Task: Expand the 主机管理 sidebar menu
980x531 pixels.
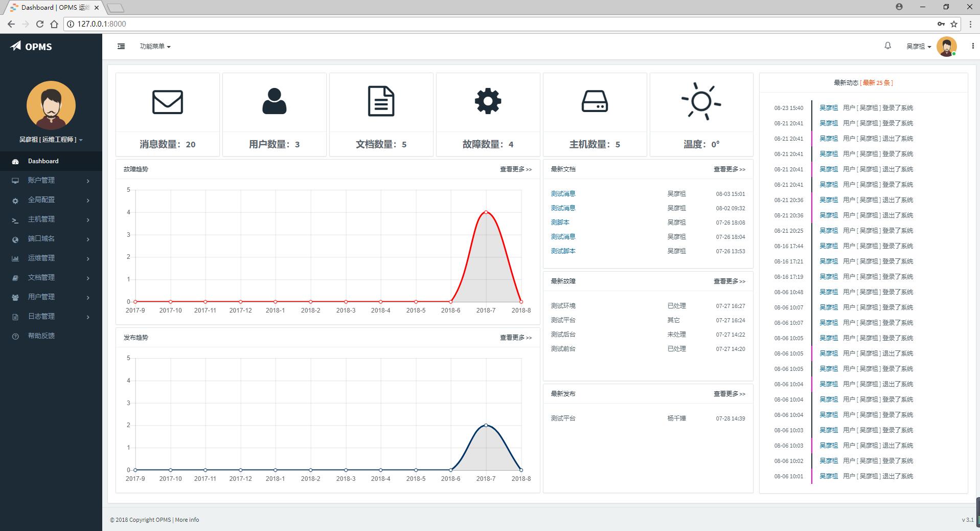Action: pos(51,219)
